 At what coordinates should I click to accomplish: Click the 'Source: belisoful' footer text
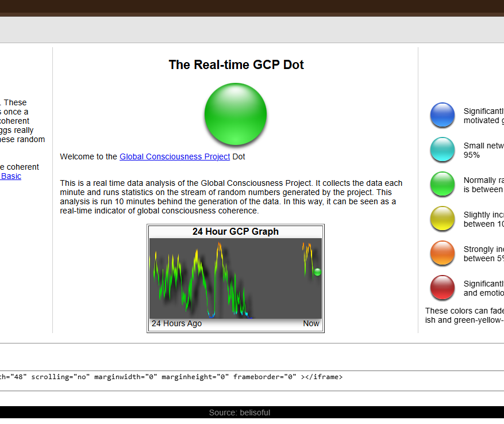[240, 412]
